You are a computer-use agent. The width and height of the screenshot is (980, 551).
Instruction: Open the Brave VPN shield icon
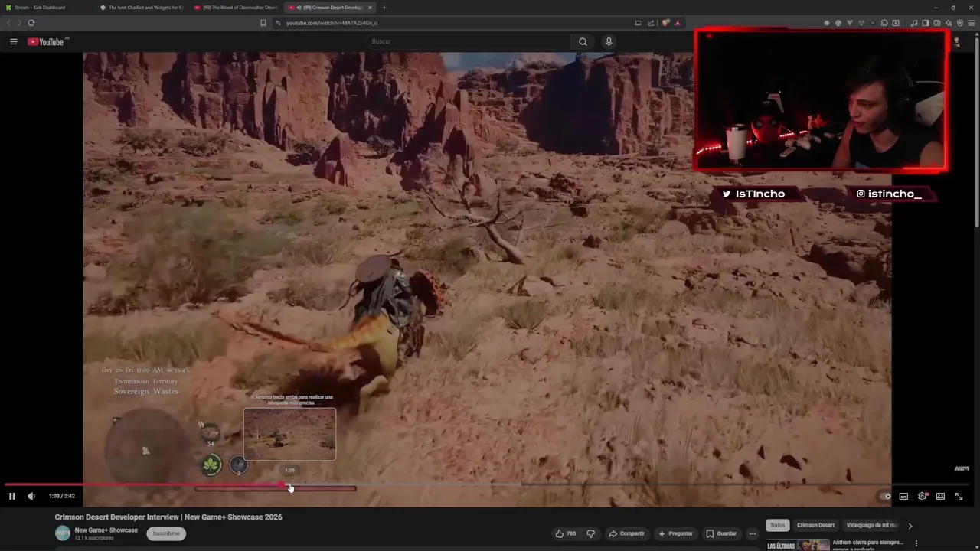960,23
